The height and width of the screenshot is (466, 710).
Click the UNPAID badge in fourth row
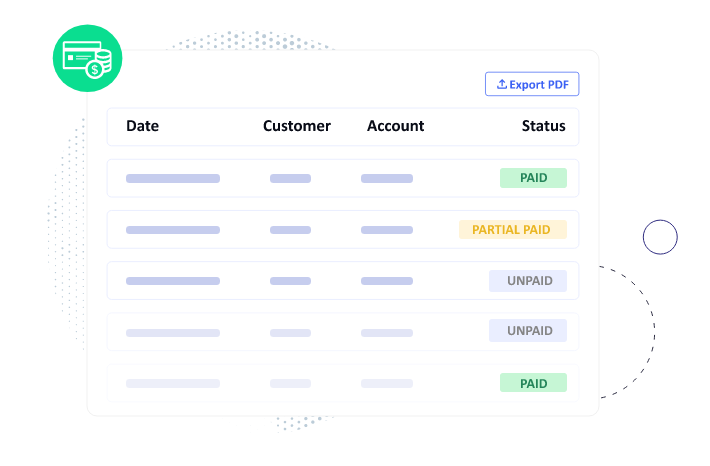(528, 331)
